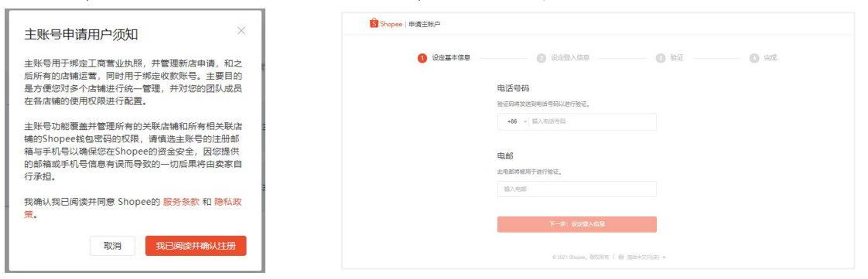Image resolution: width=868 pixels, height=279 pixels.
Task: Click the Shopee logo in the header
Action: [386, 24]
